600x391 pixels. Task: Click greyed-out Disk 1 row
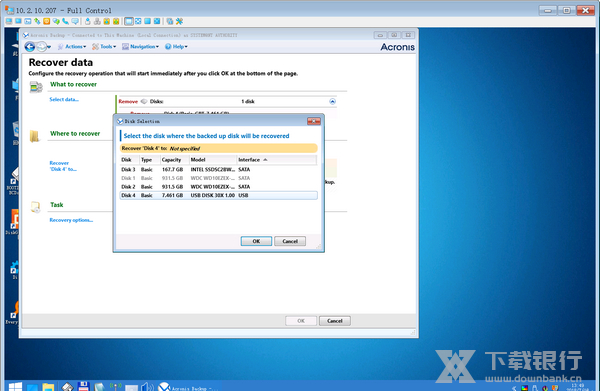[218, 178]
